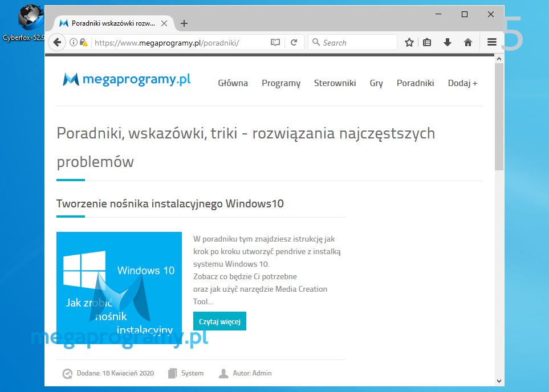Open reader view book icon

(275, 42)
